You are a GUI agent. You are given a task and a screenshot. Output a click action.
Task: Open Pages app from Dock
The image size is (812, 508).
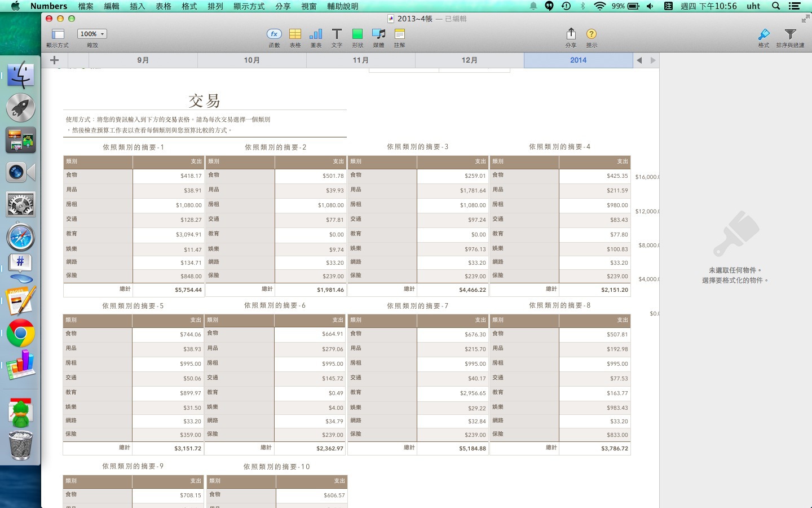pos(21,301)
